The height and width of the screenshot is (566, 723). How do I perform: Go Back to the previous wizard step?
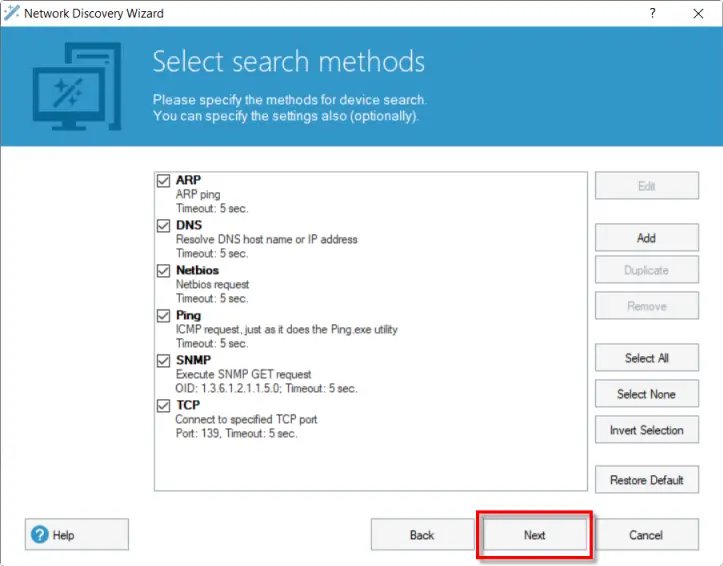click(x=422, y=535)
